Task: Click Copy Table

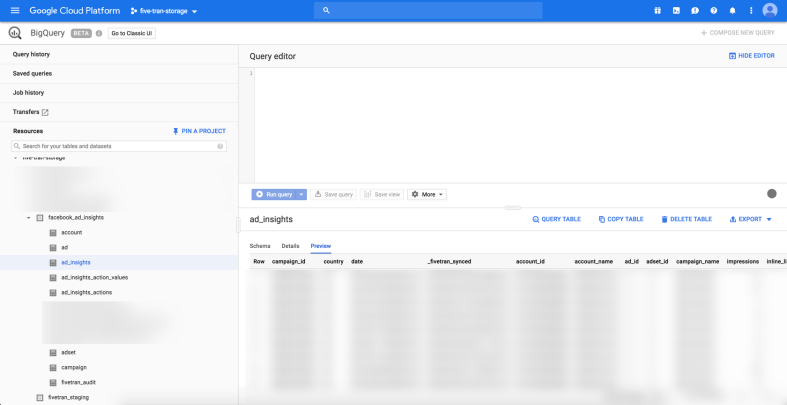Action: click(x=621, y=219)
